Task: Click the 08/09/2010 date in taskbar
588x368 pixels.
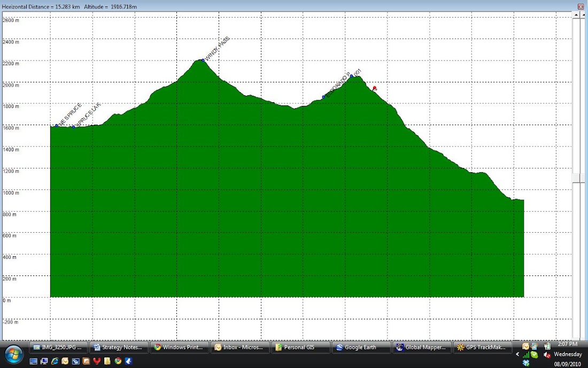Action: 567,364
